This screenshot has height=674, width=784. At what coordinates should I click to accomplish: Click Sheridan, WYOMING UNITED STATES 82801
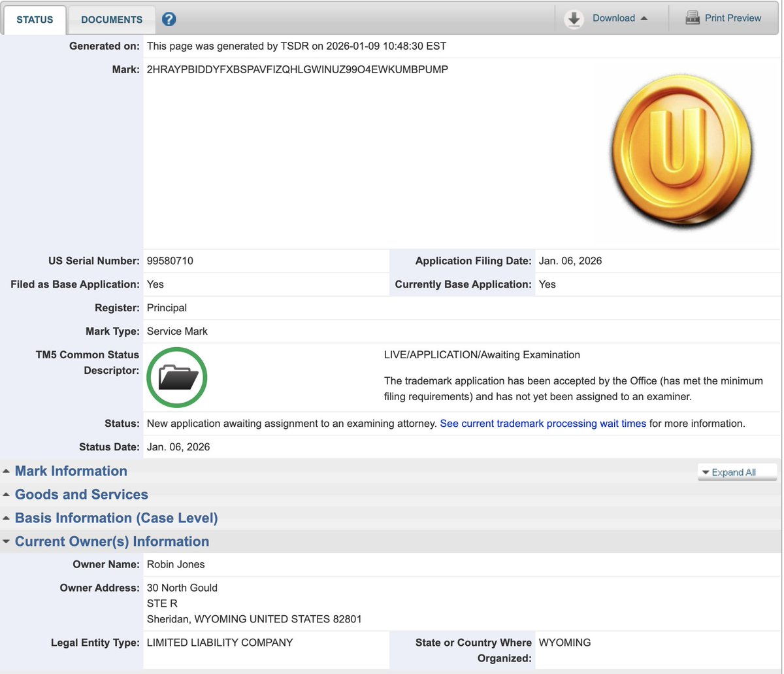(x=254, y=619)
